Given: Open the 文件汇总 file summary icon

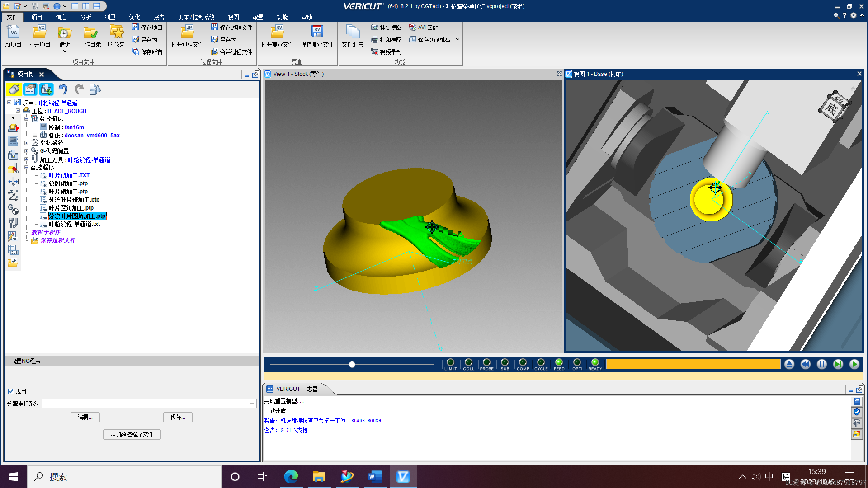Looking at the screenshot, I should point(353,36).
